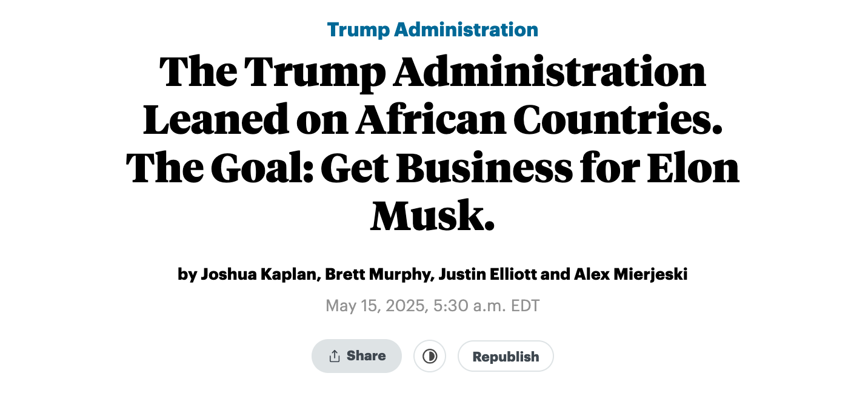868x396 pixels.
Task: Open author Justin Elliott's profile
Action: point(487,274)
